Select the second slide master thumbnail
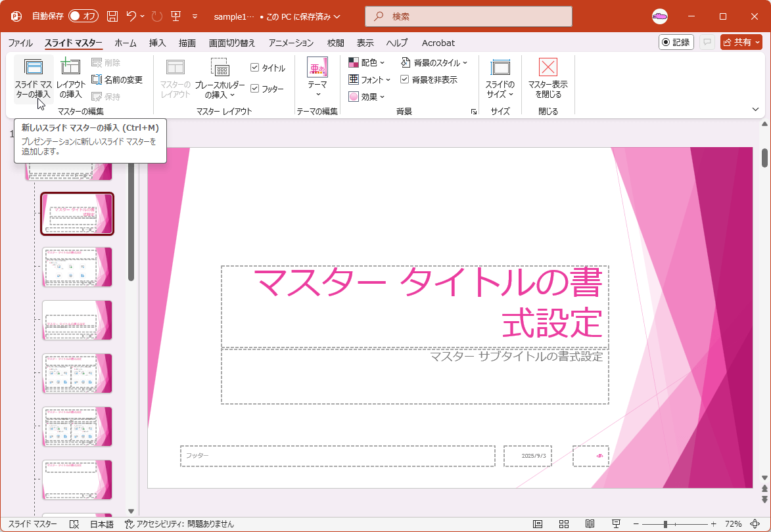This screenshot has height=532, width=771. coord(77,213)
